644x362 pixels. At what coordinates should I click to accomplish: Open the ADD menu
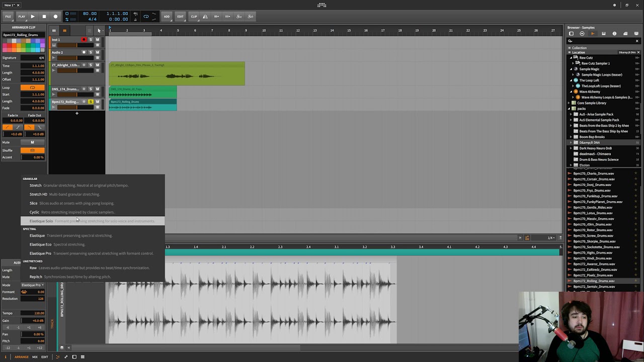pyautogui.click(x=167, y=17)
